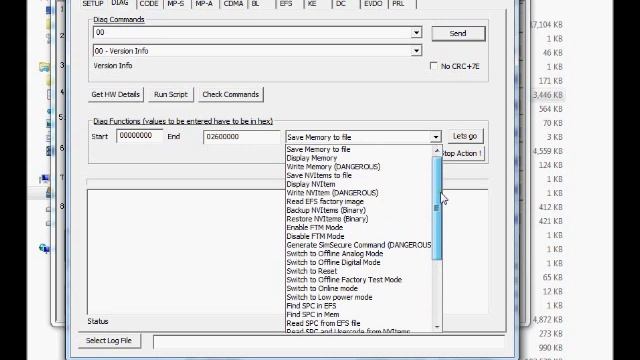Click the Stop Action button
This screenshot has width=640, height=360.
pos(464,153)
